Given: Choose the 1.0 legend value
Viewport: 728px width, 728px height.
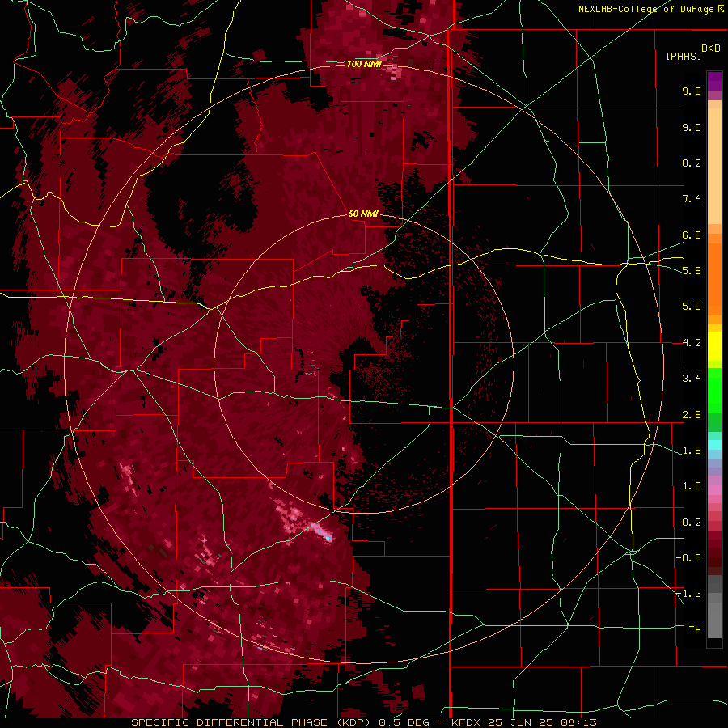Looking at the screenshot, I should [692, 486].
